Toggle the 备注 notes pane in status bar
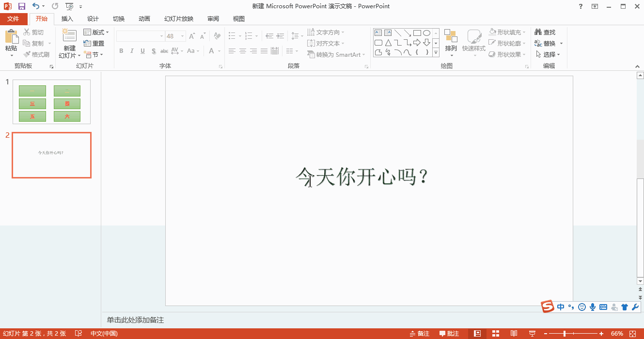The height and width of the screenshot is (339, 644). pos(420,334)
